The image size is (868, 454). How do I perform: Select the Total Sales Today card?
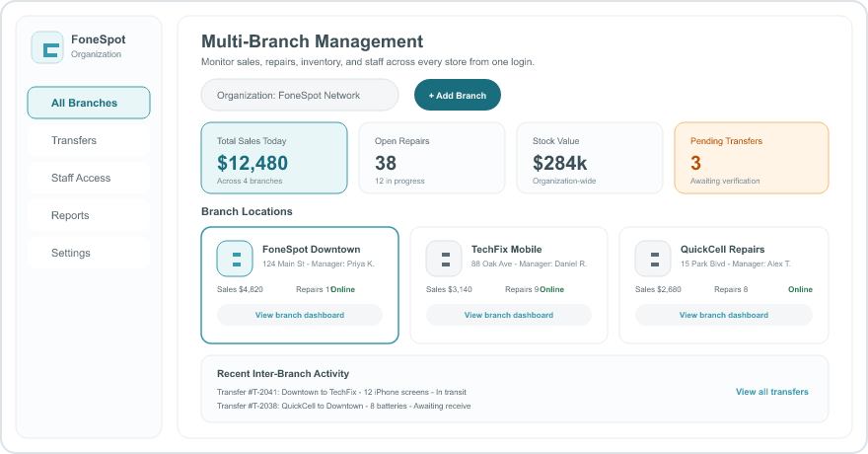coord(274,158)
